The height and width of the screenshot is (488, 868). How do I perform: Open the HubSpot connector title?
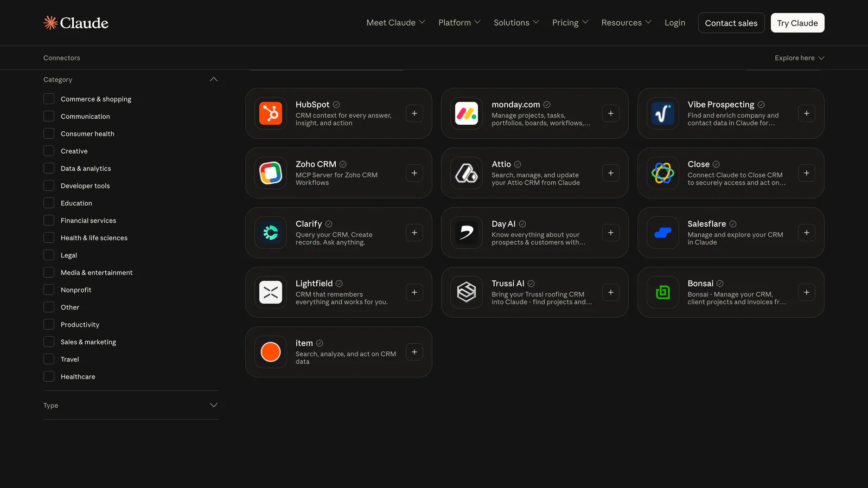(312, 105)
